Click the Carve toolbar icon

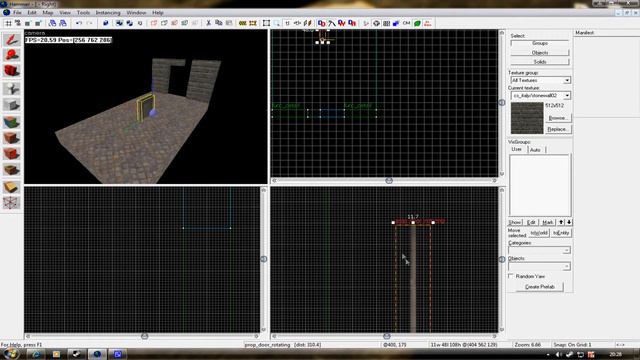tap(106, 23)
